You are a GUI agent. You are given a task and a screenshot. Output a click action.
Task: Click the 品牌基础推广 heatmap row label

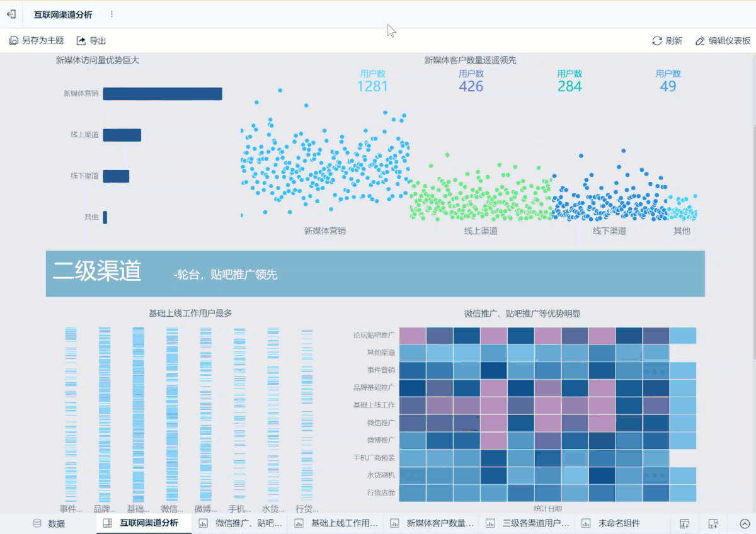coord(374,388)
